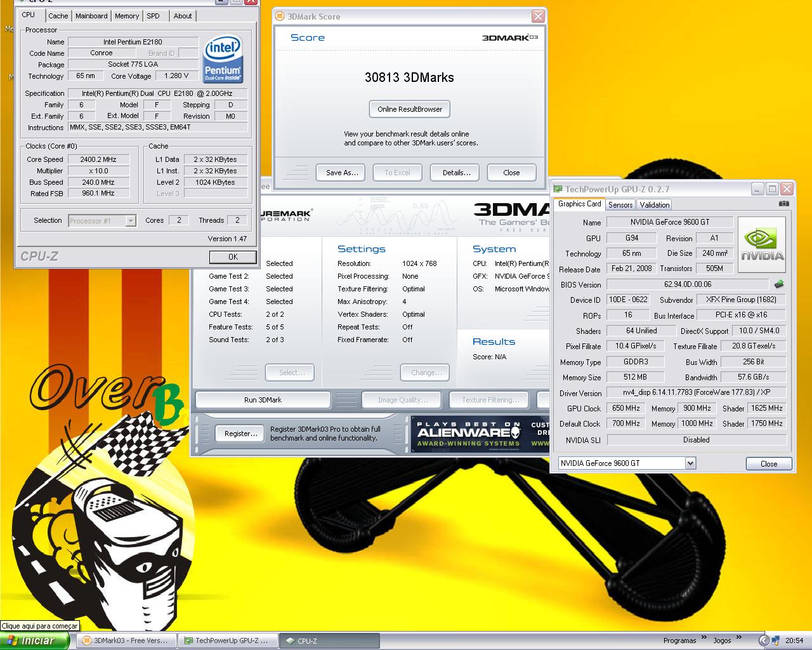Click the To Excel button in 3DMark Score
This screenshot has height=650, width=812.
coord(397,173)
